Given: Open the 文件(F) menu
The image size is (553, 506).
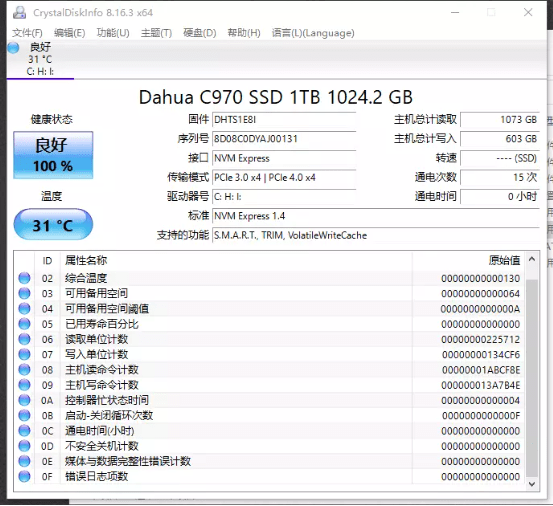Looking at the screenshot, I should click(x=27, y=33).
